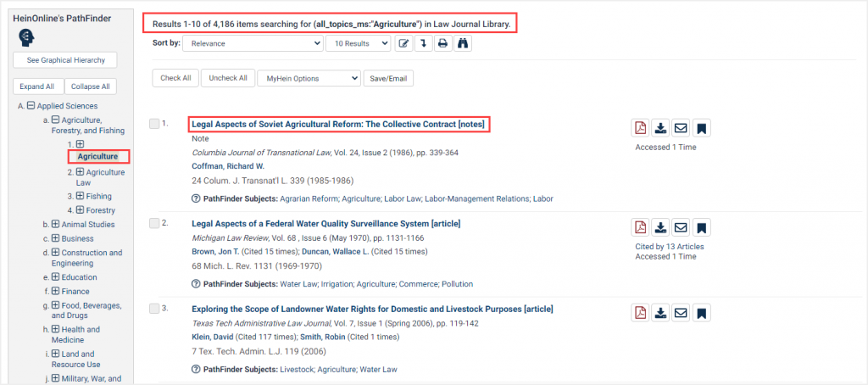
Task: Open author Coffman, Richard W.
Action: coord(228,166)
